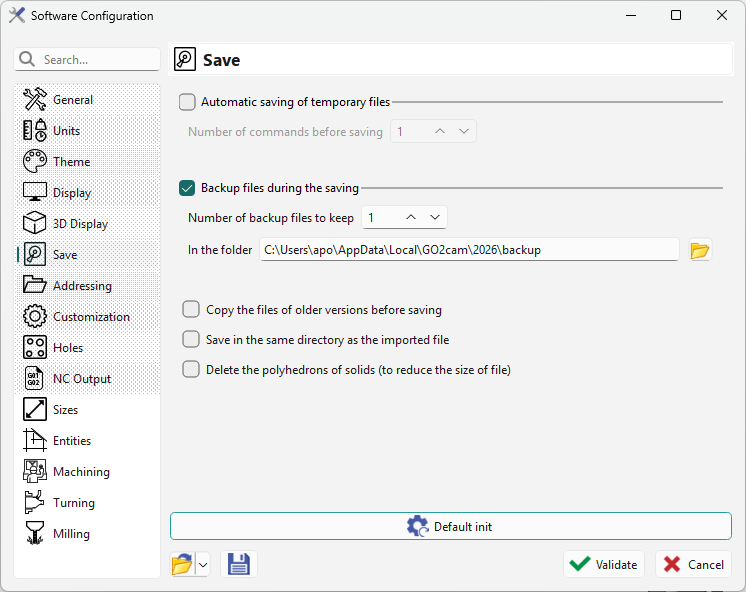The width and height of the screenshot is (746, 592).
Task: Go to the Machining category
Action: [81, 472]
